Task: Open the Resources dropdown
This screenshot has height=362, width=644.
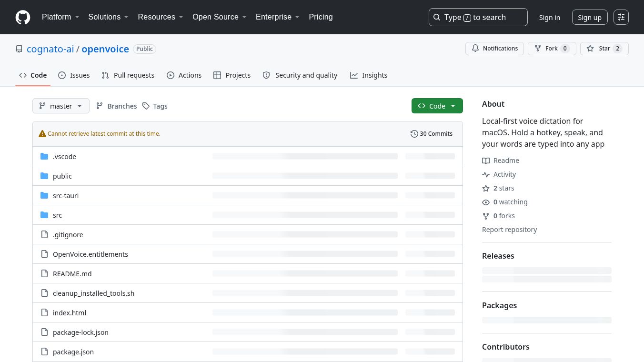Action: [x=161, y=17]
